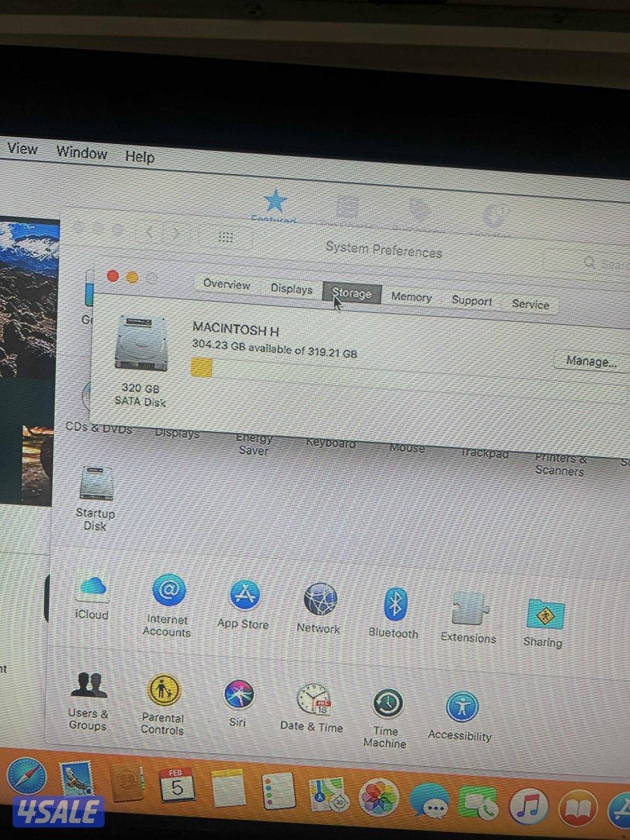Image resolution: width=630 pixels, height=840 pixels.
Task: Open Parental Controls preferences
Action: coord(163,688)
